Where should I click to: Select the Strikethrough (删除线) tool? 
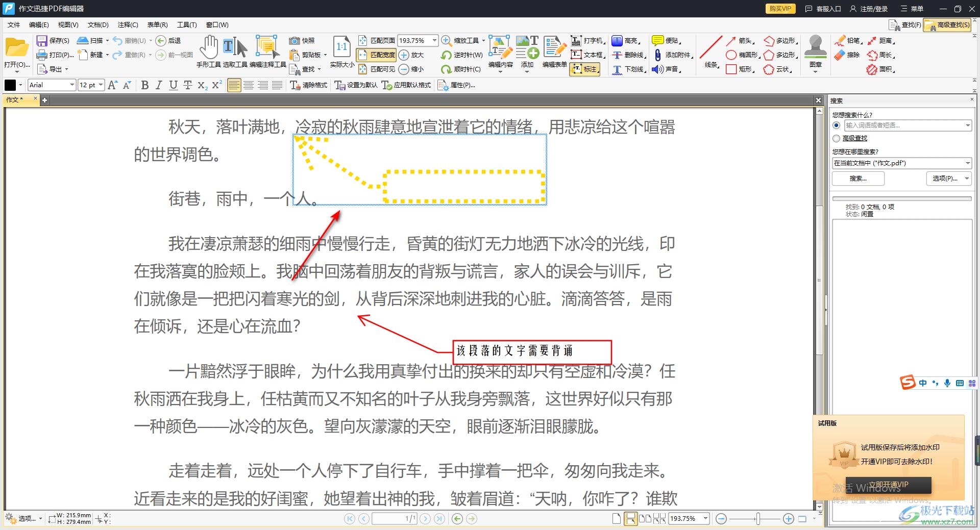629,55
